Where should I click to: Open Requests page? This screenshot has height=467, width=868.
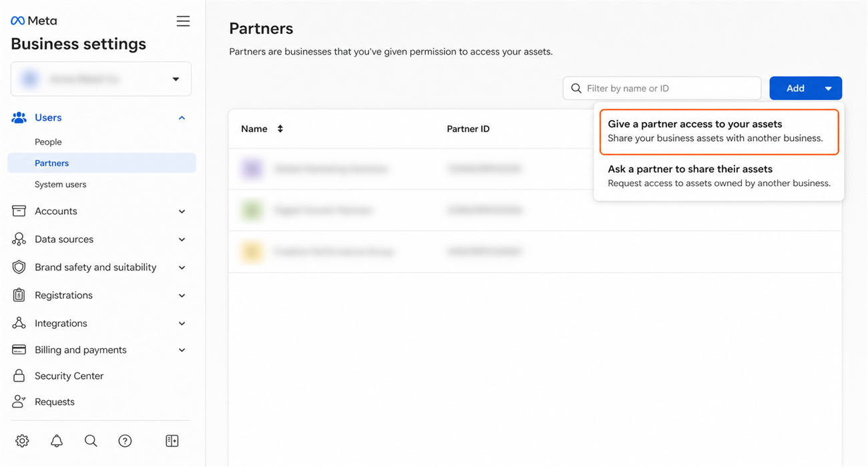[55, 402]
